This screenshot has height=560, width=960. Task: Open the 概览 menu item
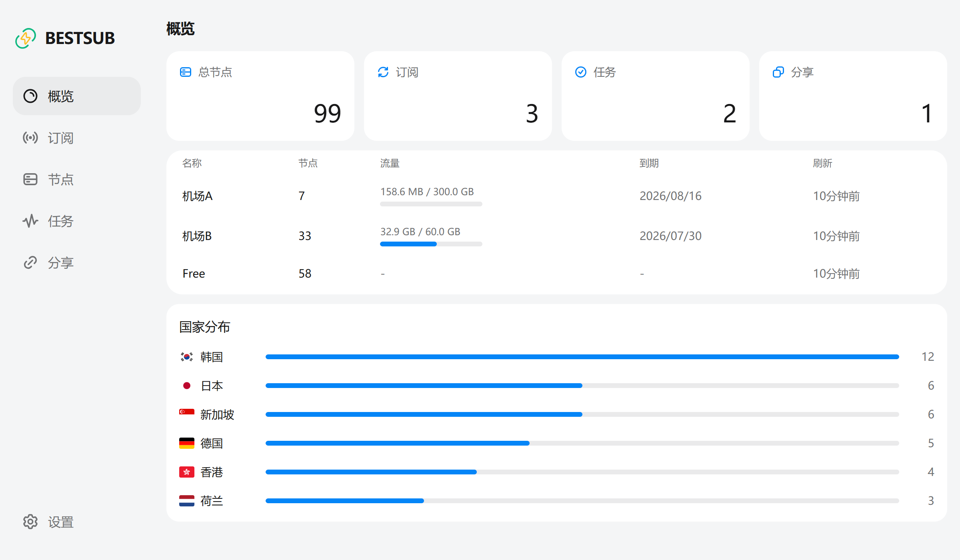(77, 96)
